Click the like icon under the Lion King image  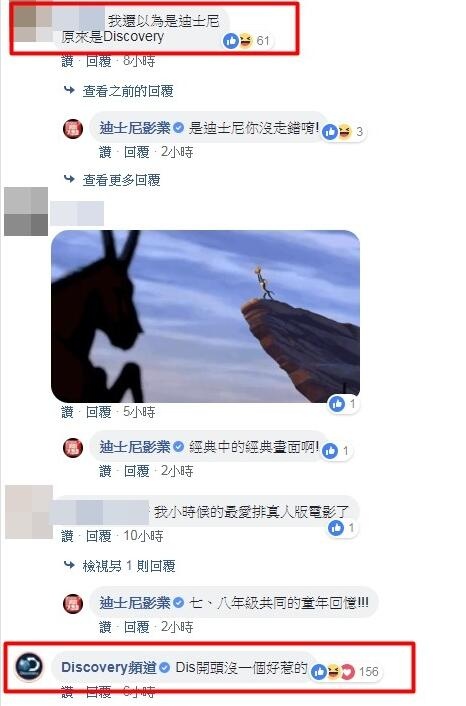(337, 403)
